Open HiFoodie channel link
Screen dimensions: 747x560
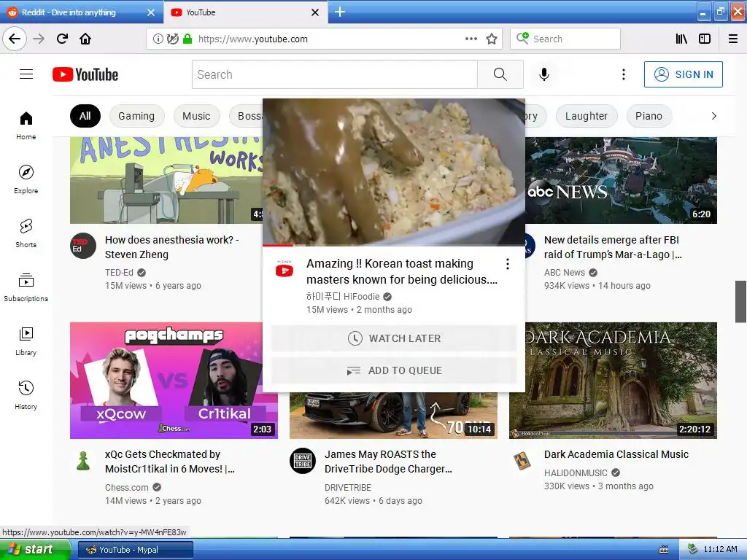point(343,297)
